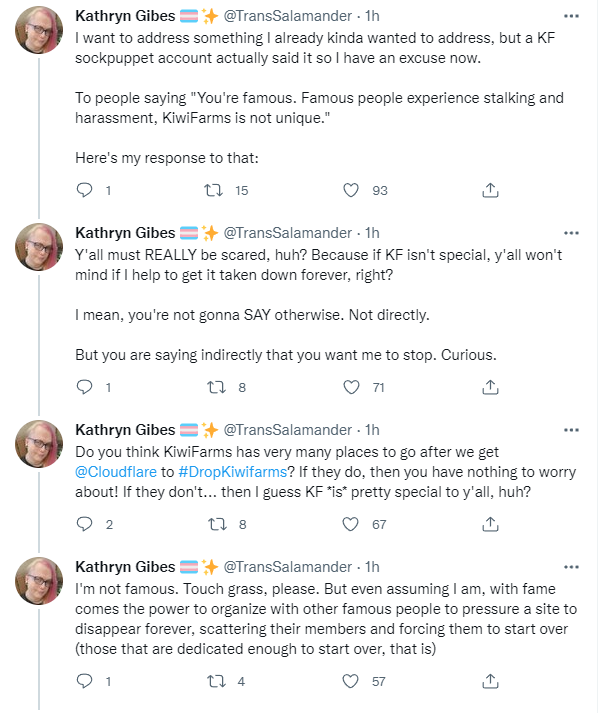This screenshot has height=713, width=600.
Task: Open more options on the Cloudflare tweet
Action: click(x=571, y=430)
